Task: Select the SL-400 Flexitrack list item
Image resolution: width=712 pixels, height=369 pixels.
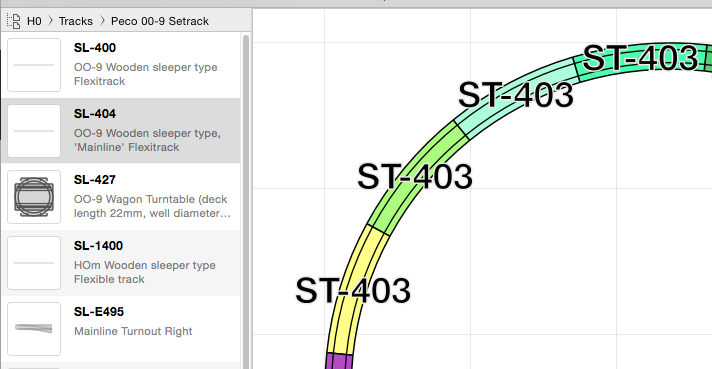Action: pos(121,65)
